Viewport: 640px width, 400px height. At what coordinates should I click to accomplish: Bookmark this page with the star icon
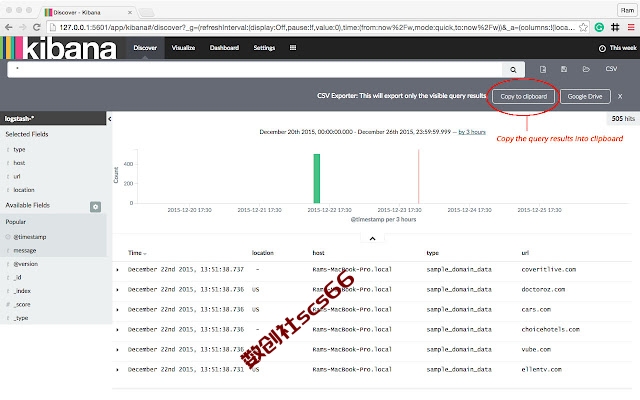583,27
